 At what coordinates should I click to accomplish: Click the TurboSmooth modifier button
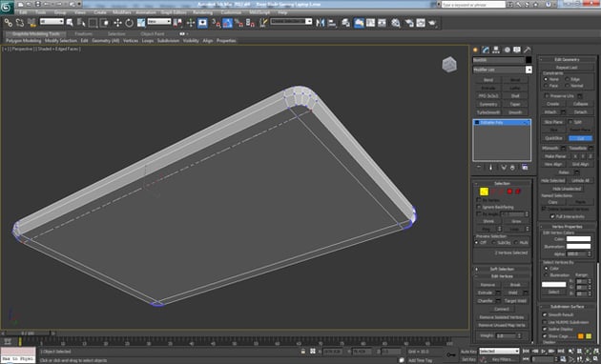coord(488,112)
